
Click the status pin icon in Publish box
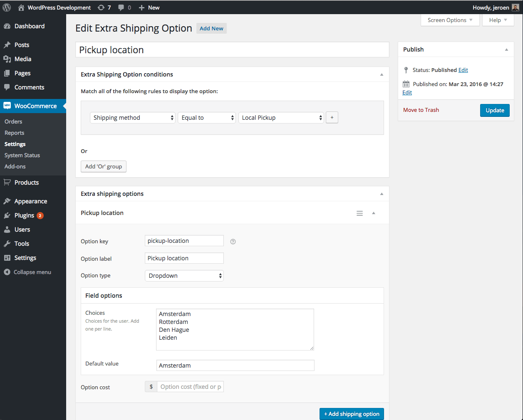(x=406, y=70)
